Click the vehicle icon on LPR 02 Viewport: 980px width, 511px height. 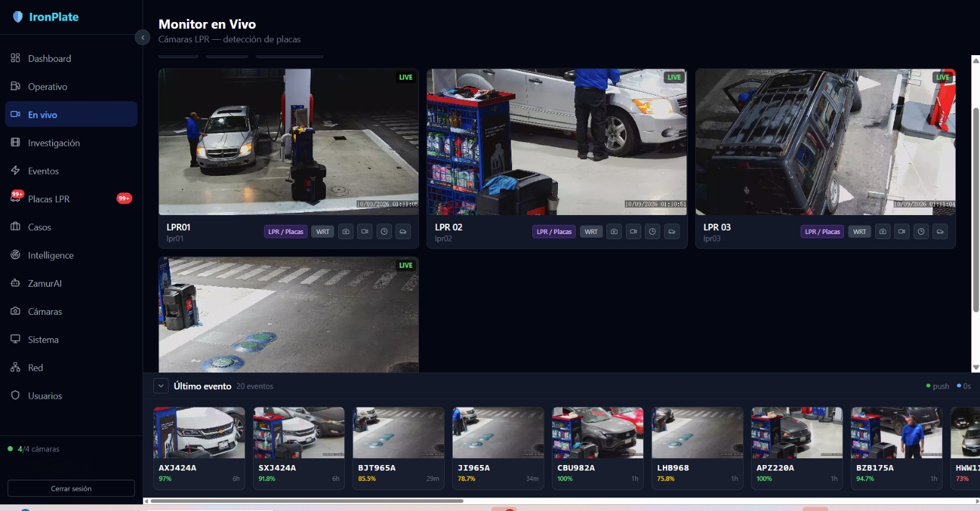pyautogui.click(x=672, y=232)
